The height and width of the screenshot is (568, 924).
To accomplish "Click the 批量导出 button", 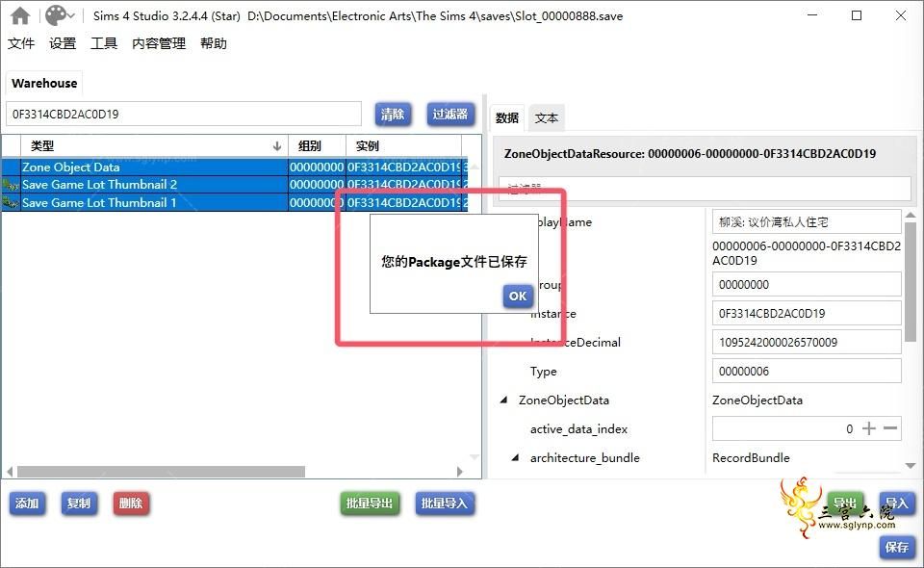I will coord(370,503).
